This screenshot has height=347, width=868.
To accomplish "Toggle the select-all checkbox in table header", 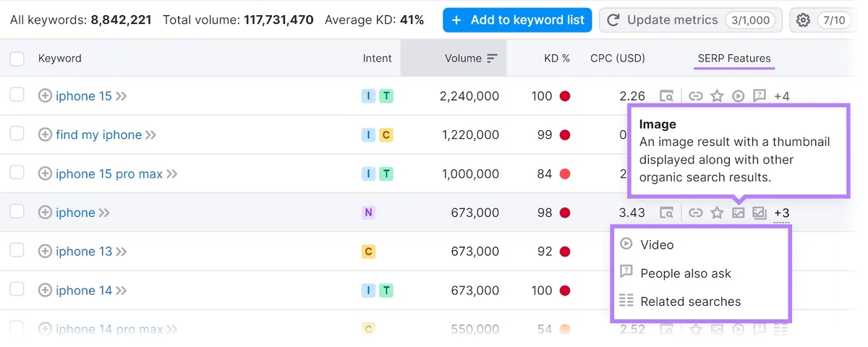I will pos(17,59).
